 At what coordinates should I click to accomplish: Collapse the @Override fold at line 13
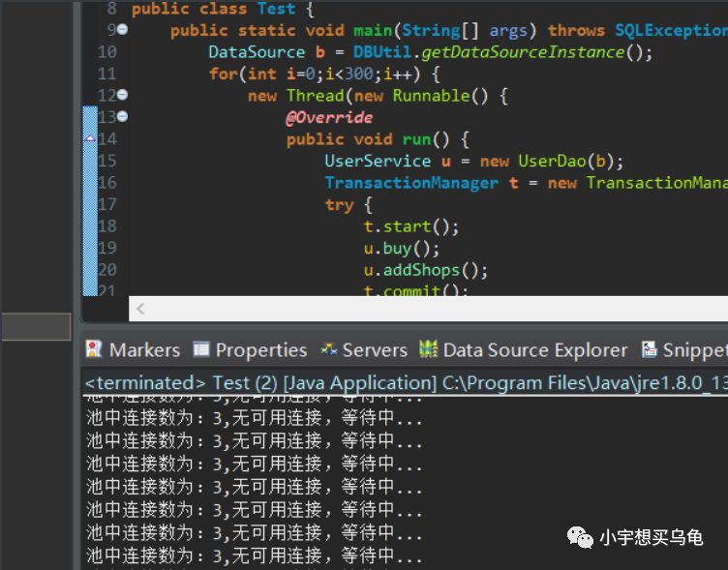pyautogui.click(x=123, y=116)
